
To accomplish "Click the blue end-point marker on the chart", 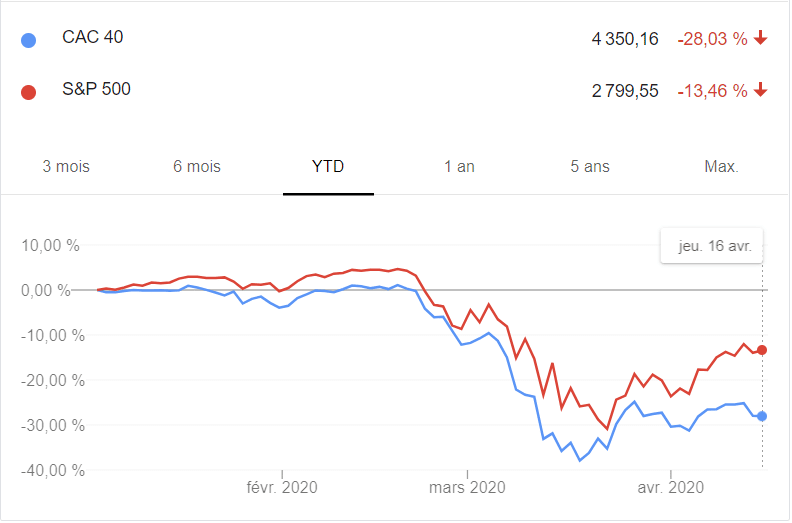I will tap(762, 416).
